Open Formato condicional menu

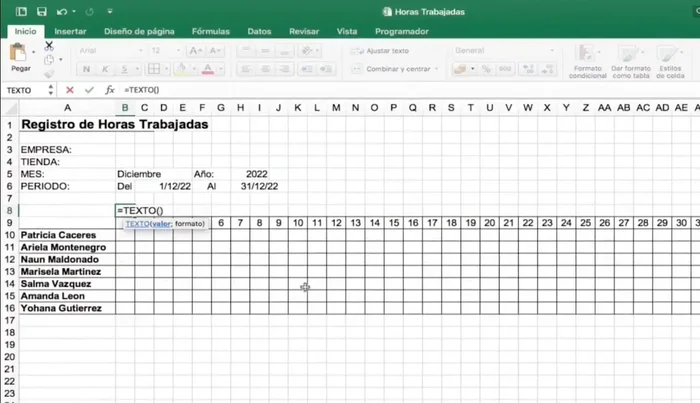[x=588, y=62]
